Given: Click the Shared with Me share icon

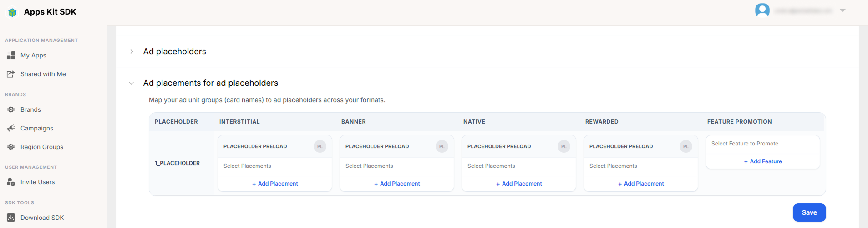Looking at the screenshot, I should pyautogui.click(x=11, y=74).
